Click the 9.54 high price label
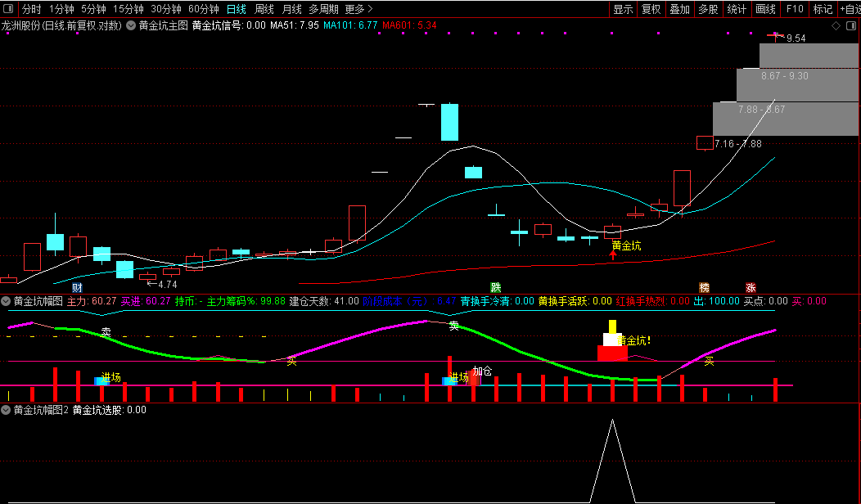Viewport: 861px width, 504px height. [x=796, y=38]
